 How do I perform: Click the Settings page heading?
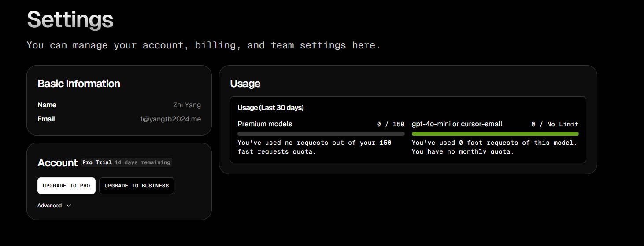(x=70, y=19)
